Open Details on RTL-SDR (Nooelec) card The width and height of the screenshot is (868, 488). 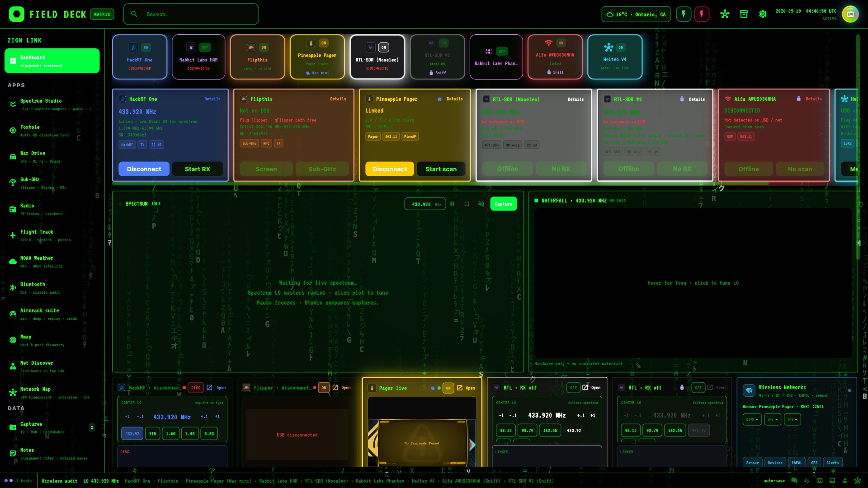(576, 99)
